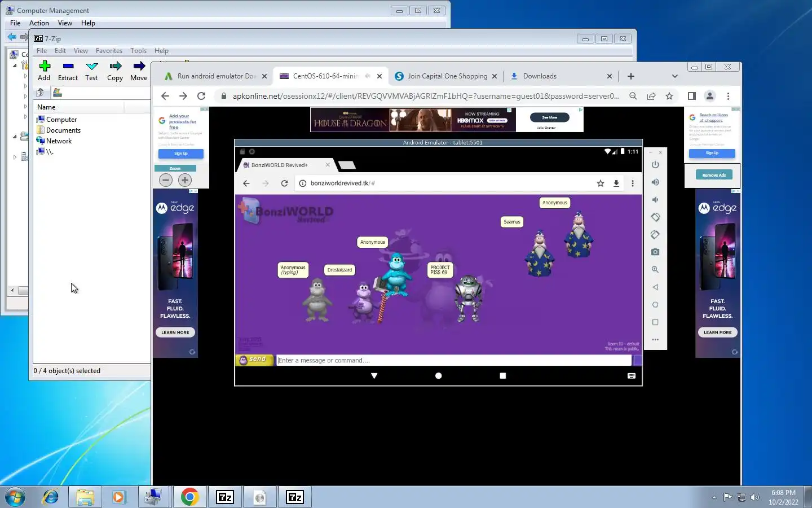The height and width of the screenshot is (508, 812).
Task: Collapse the System Tools node in Computer Management
Action: [15, 65]
